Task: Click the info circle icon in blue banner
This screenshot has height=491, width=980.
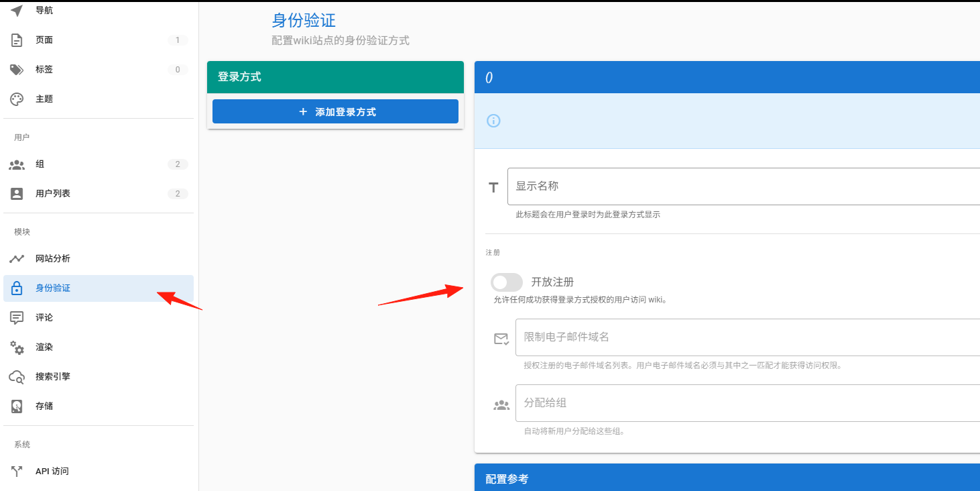Action: tap(493, 121)
